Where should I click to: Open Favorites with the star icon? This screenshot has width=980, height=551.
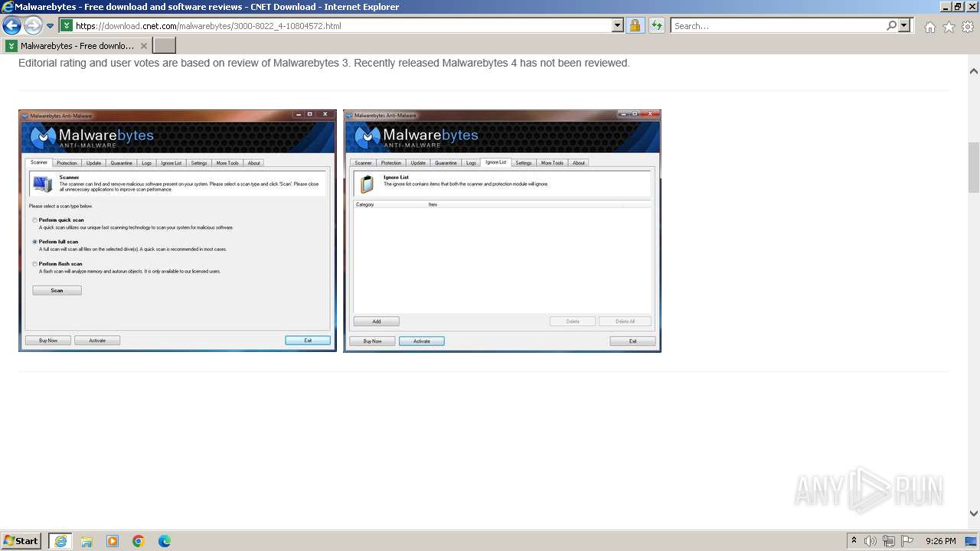click(949, 27)
